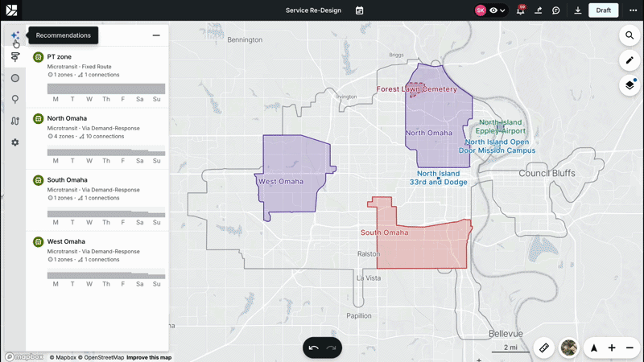
Task: Click 'Microtransit - Fixed Route' under PT zone
Action: [x=79, y=67]
